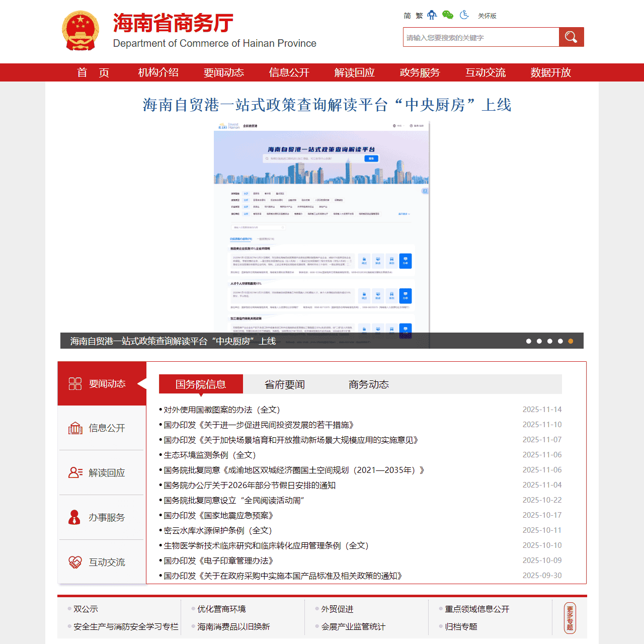Click the magnifier search button
644x644 pixels.
point(571,37)
